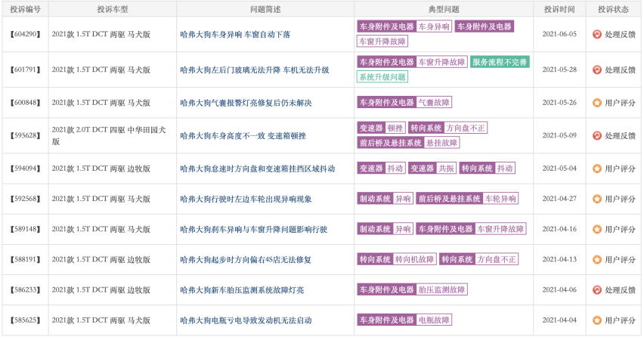This screenshot has width=644, height=337.
Task: Click the 悬挂故障 tag
Action: click(441, 143)
